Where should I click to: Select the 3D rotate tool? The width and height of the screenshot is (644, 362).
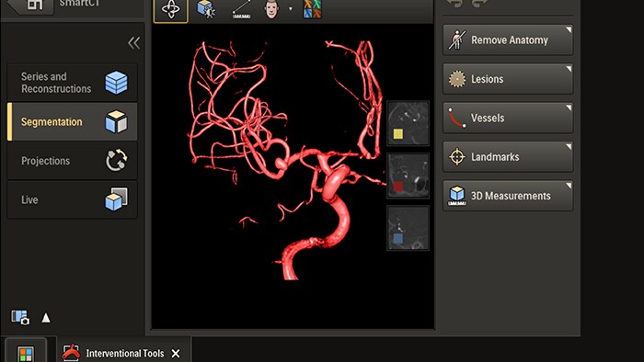171,9
